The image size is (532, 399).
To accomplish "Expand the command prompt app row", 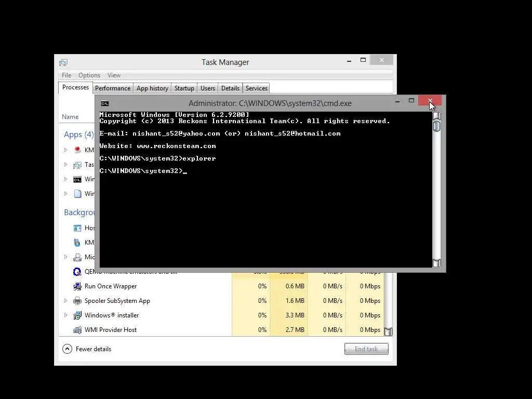I will point(66,179).
